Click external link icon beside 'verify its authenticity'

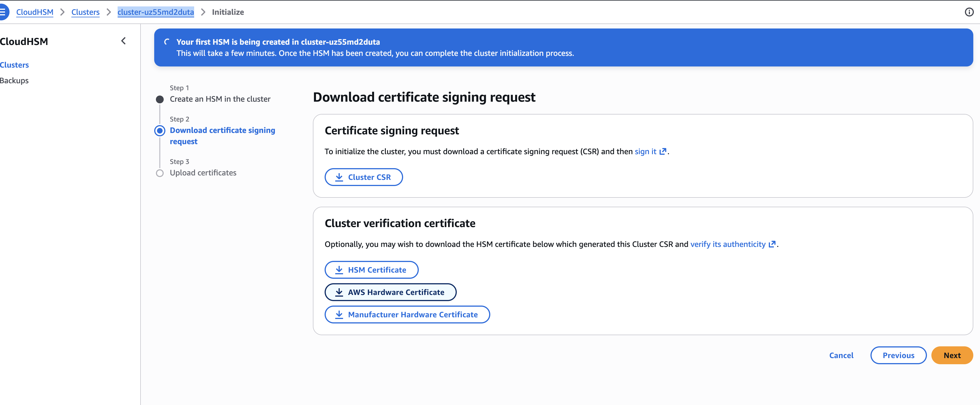[x=772, y=244]
